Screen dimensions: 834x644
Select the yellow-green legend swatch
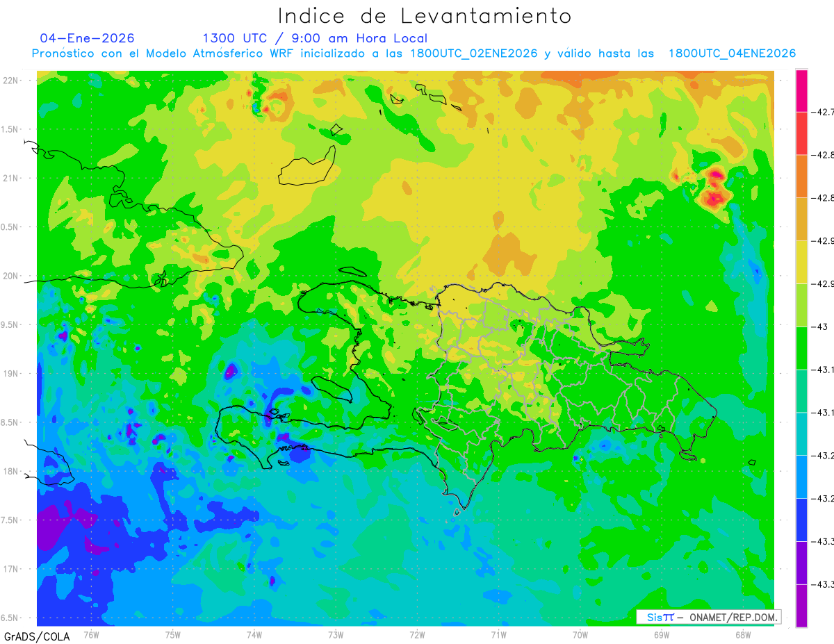(x=801, y=305)
